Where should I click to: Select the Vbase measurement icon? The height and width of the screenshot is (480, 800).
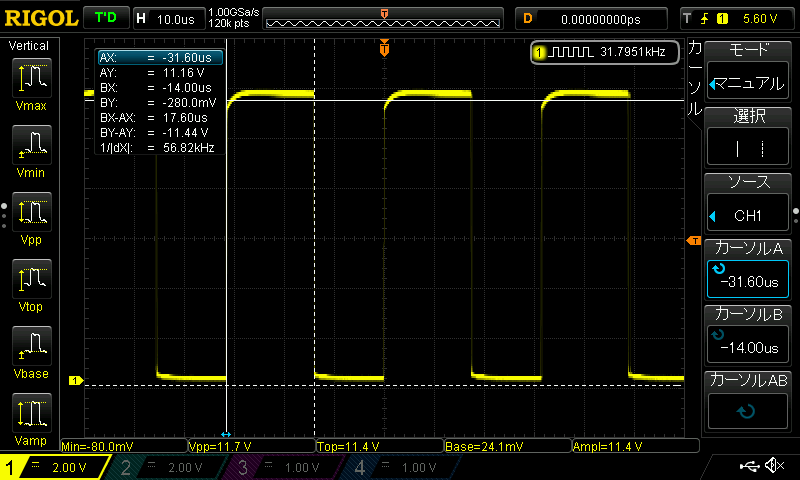(32, 345)
